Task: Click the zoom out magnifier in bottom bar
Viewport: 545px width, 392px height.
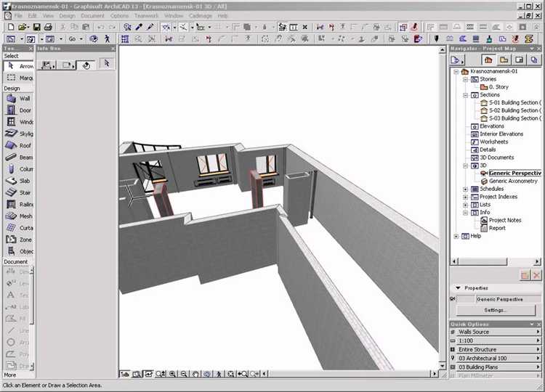Action: (x=184, y=374)
